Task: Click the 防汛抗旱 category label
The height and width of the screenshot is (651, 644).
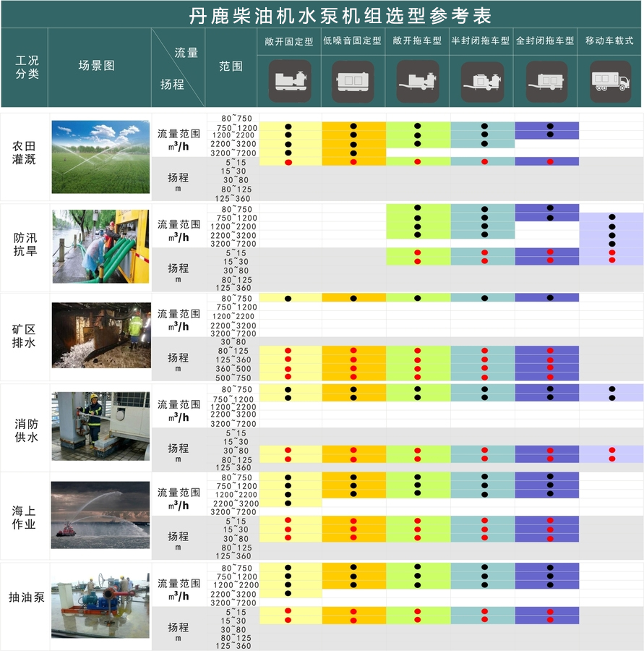Action: click(x=25, y=244)
